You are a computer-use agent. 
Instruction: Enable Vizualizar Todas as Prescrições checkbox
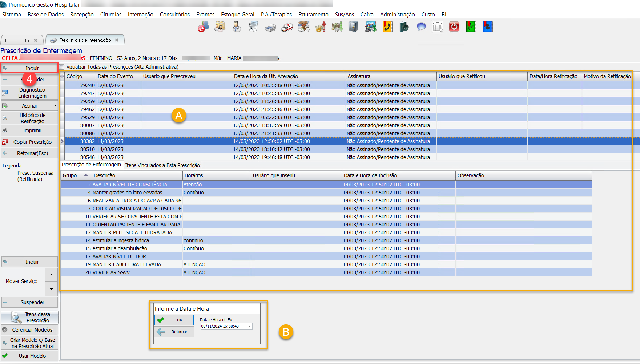(x=62, y=67)
